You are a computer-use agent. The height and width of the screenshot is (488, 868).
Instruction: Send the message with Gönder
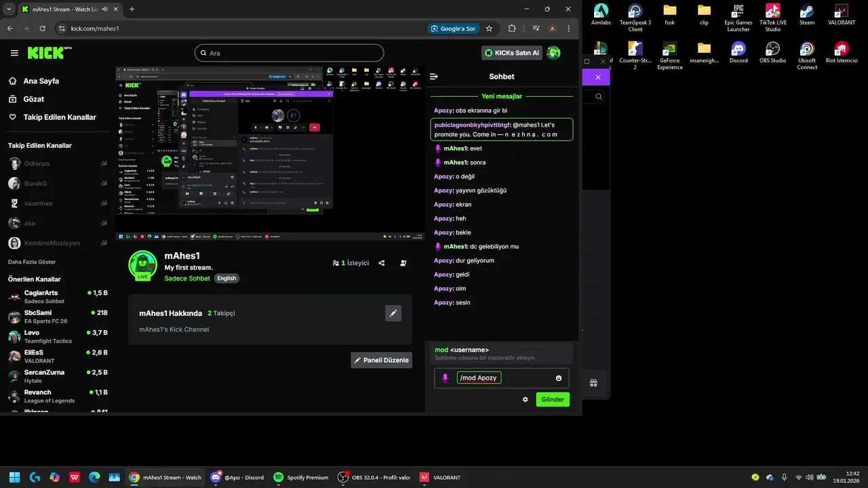553,399
